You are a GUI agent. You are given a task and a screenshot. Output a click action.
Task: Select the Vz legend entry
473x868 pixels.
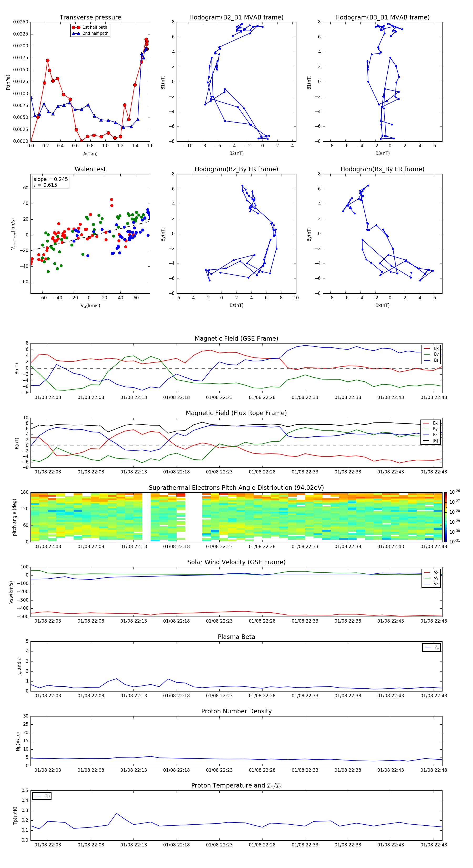click(431, 584)
